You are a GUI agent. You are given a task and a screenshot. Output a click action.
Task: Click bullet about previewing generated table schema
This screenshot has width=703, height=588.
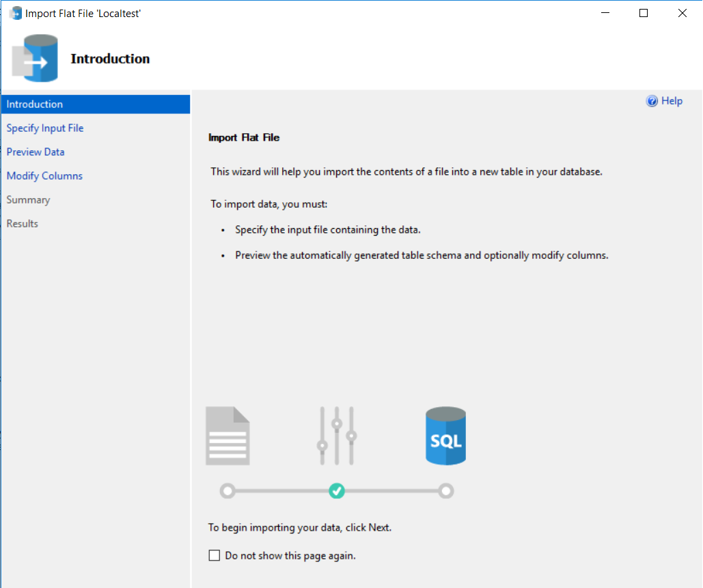point(422,255)
